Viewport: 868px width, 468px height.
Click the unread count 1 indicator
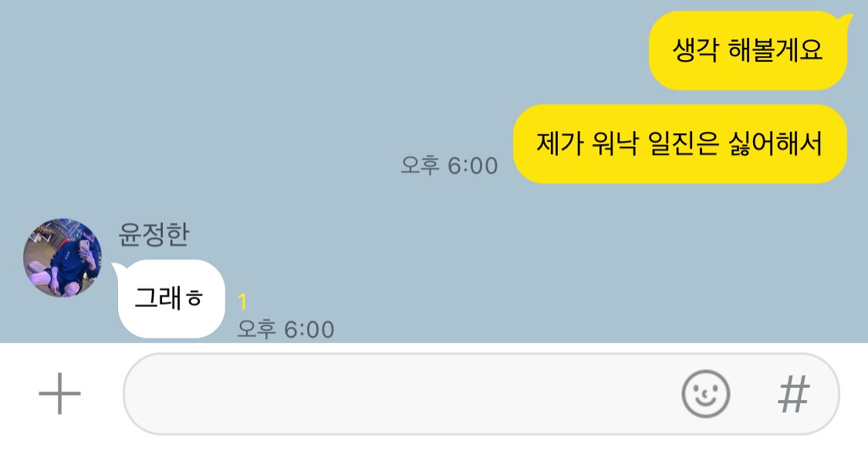pyautogui.click(x=242, y=302)
